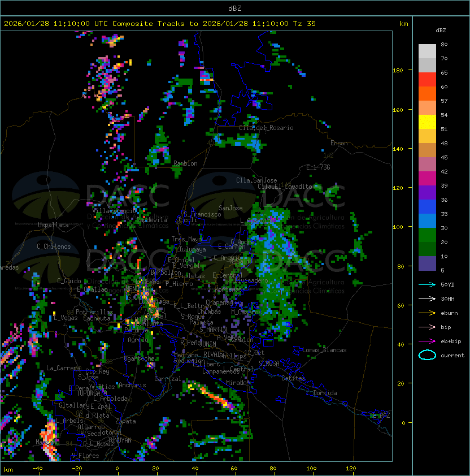Click the Catitas map label
The width and height of the screenshot is (470, 476).
tap(293, 378)
